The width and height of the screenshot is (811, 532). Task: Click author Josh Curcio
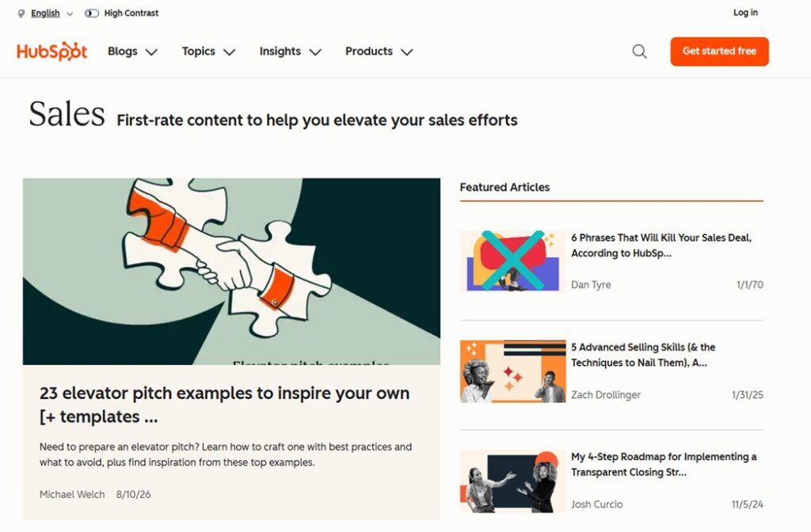point(597,504)
